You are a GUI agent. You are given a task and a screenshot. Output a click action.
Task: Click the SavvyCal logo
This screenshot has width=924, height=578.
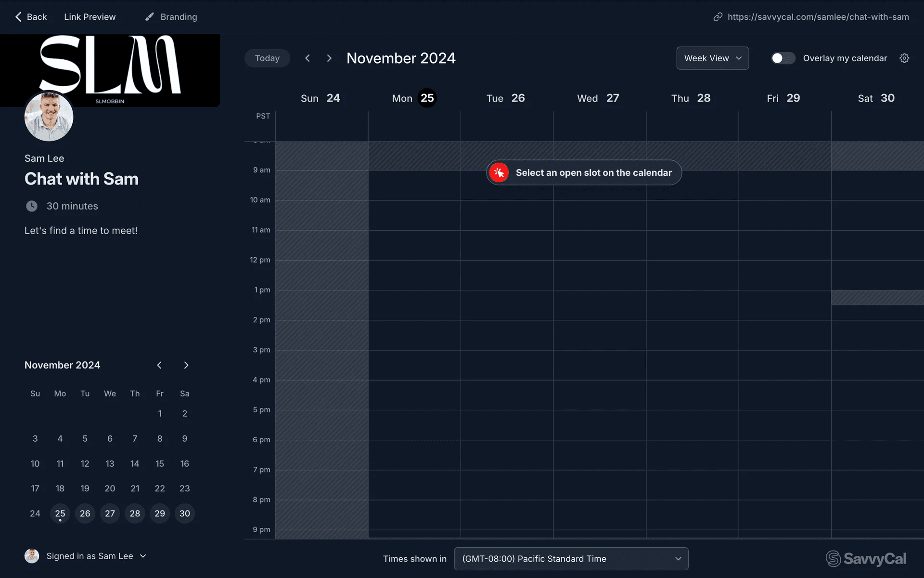(x=866, y=559)
